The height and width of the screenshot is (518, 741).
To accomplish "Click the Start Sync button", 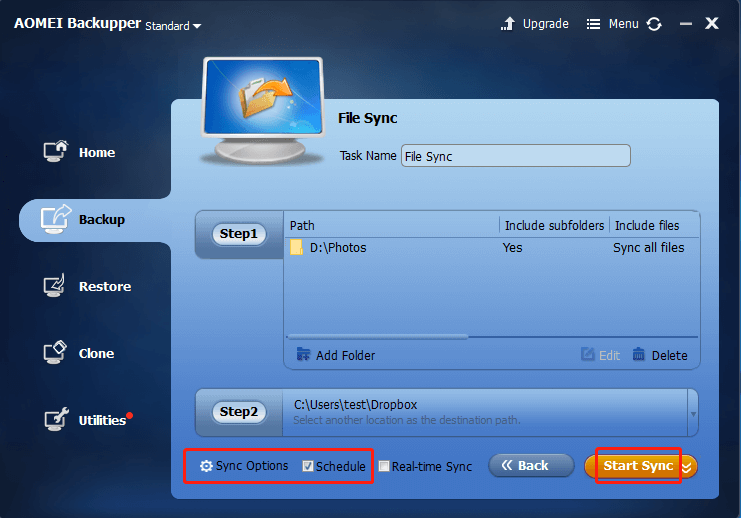I will [638, 466].
